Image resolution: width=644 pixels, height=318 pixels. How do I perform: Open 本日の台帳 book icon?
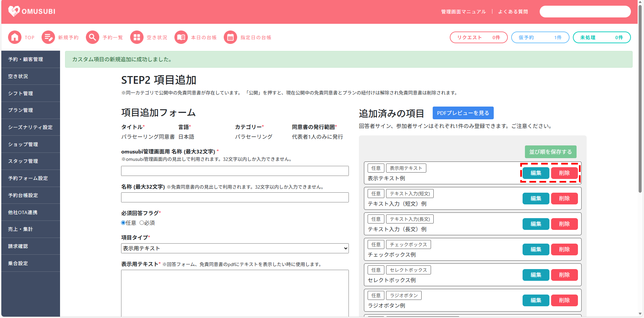tap(181, 37)
